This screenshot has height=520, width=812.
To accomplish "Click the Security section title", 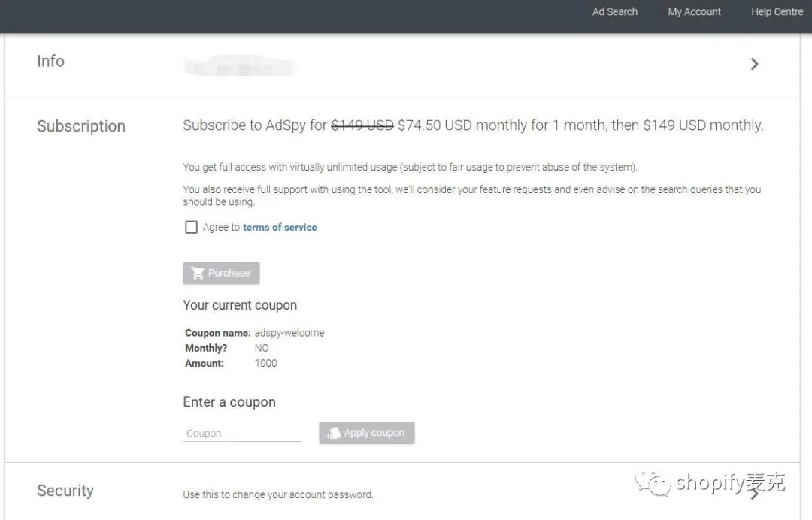I will click(65, 491).
